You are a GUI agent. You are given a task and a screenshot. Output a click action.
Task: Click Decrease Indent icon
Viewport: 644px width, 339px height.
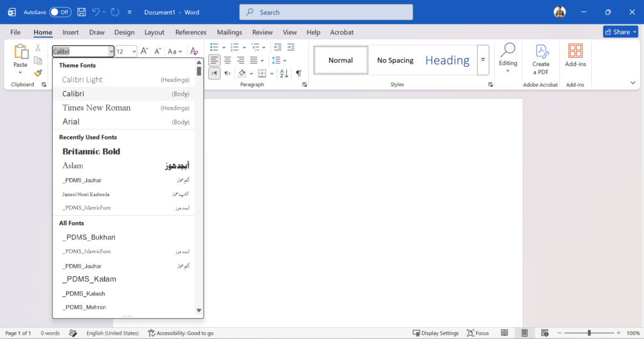pyautogui.click(x=277, y=47)
